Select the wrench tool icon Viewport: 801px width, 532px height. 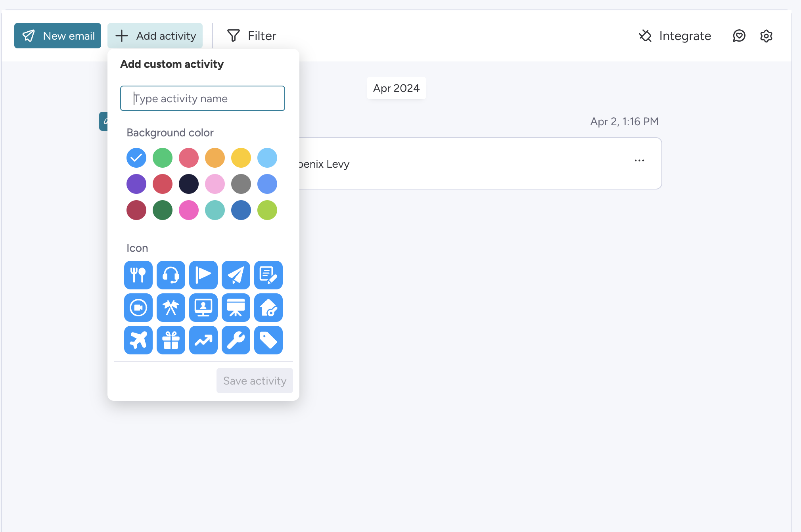236,340
